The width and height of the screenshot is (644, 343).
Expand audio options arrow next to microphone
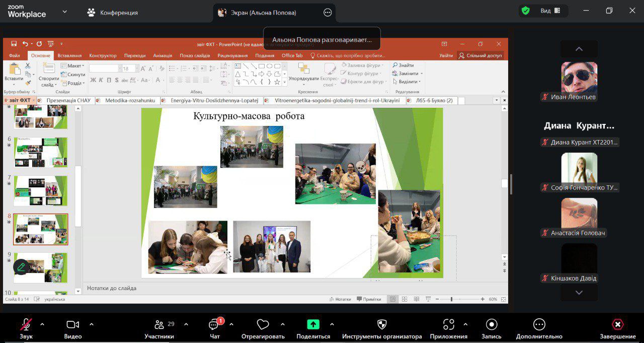tap(42, 324)
